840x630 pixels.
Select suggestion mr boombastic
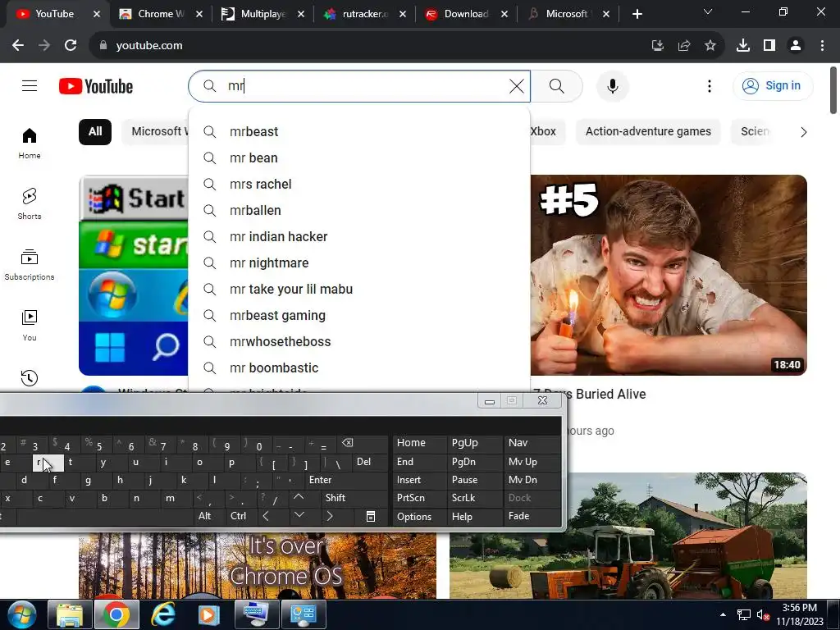click(359, 368)
